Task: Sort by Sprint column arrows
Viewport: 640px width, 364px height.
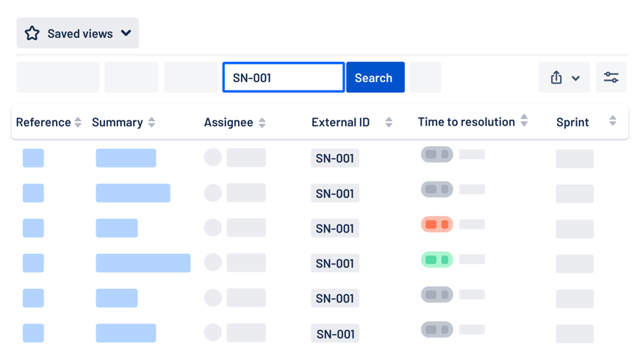Action: (613, 120)
